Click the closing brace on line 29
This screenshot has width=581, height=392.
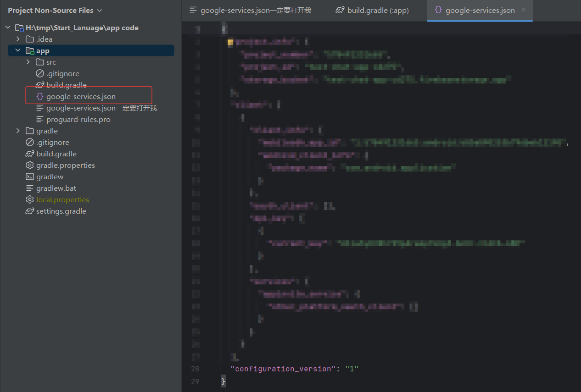pos(223,381)
